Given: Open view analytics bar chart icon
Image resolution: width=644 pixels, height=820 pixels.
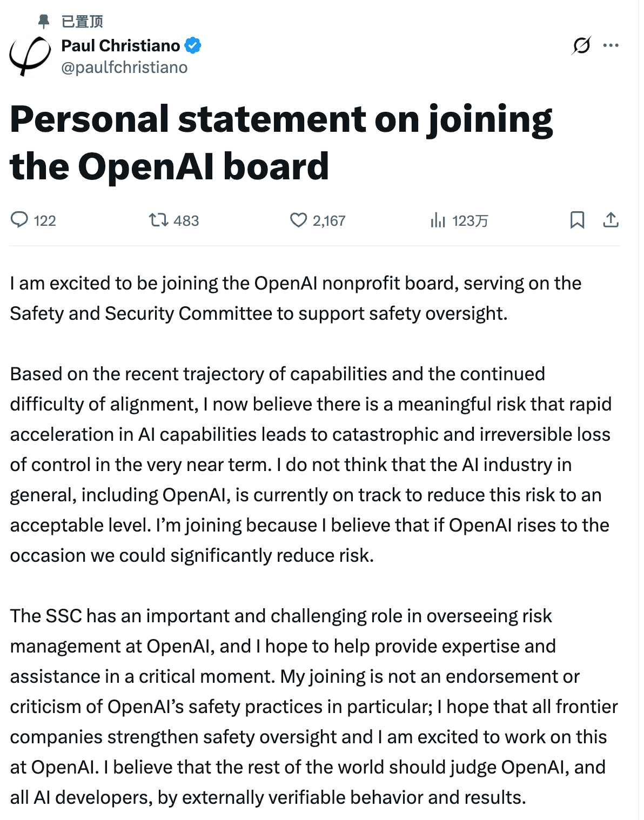Looking at the screenshot, I should click(438, 220).
